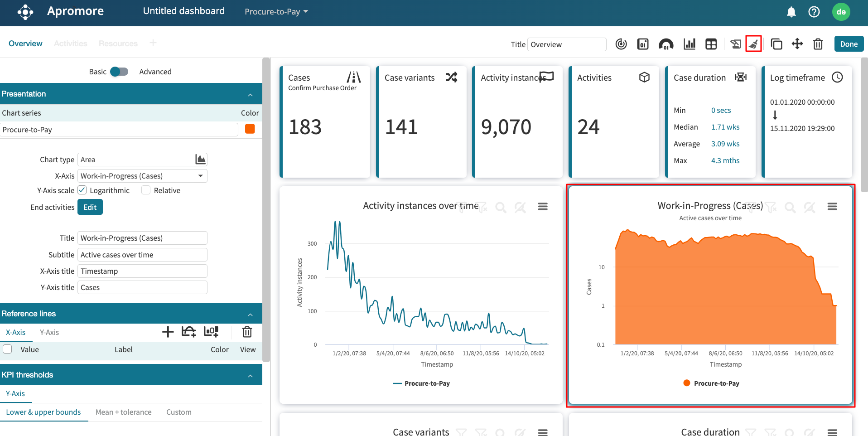Click Edit button for End activities
868x436 pixels.
(90, 207)
